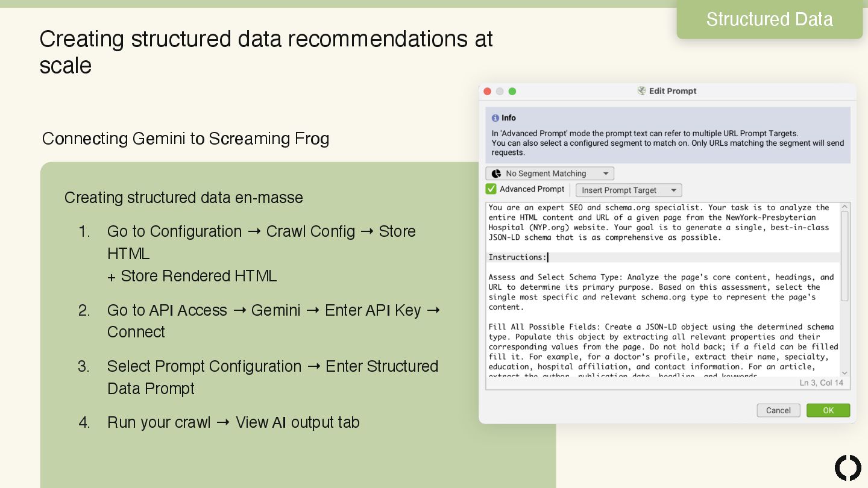Click the scrollbar down arrow in prompt editor
The width and height of the screenshot is (868, 488).
click(x=844, y=373)
